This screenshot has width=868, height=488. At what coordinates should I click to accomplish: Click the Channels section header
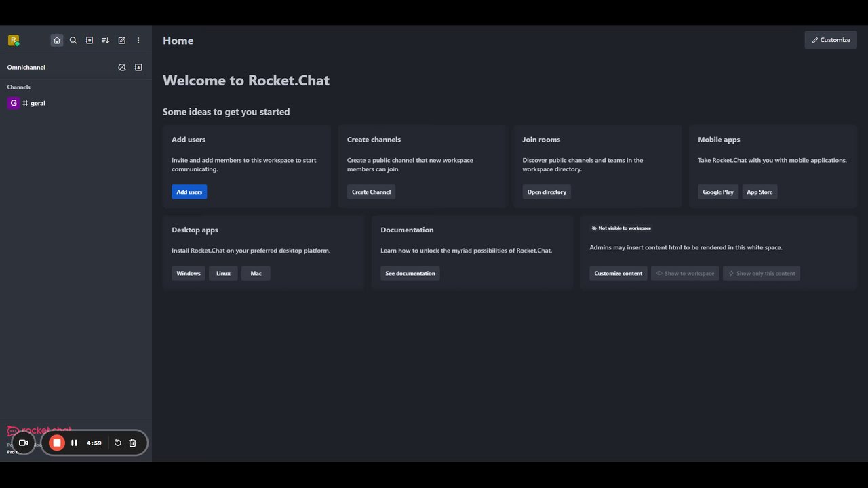coord(18,87)
